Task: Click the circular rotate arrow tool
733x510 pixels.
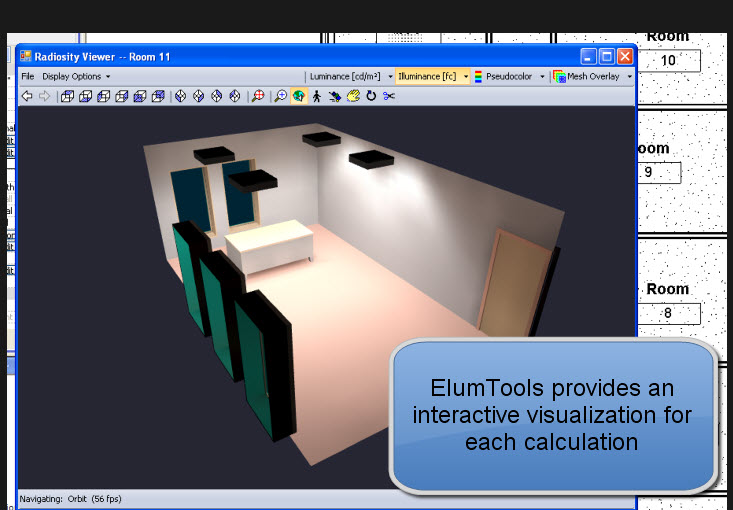Action: pos(371,96)
